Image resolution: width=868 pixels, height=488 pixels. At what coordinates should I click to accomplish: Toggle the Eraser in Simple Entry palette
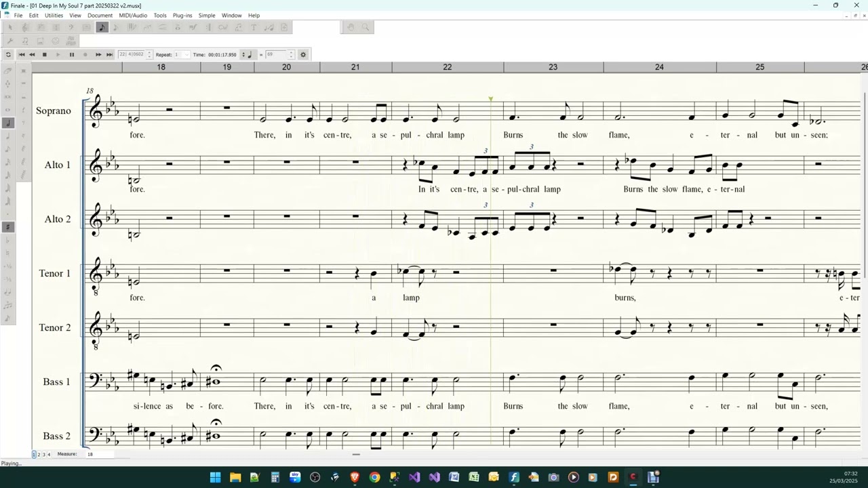(x=8, y=71)
